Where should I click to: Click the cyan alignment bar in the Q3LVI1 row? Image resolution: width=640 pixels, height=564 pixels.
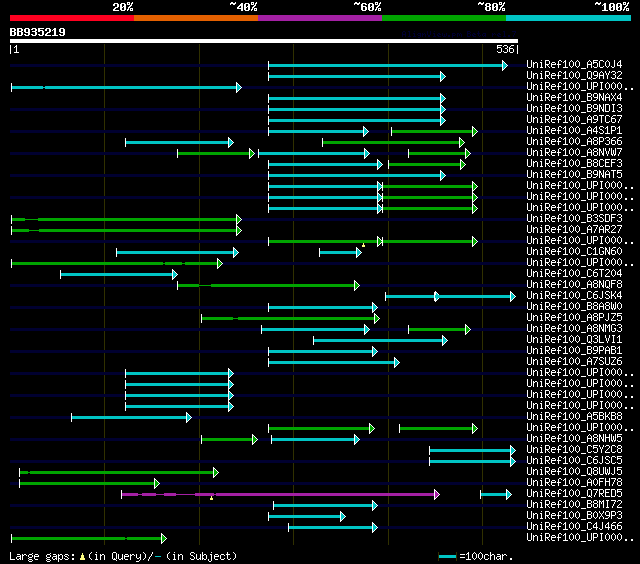(380, 340)
